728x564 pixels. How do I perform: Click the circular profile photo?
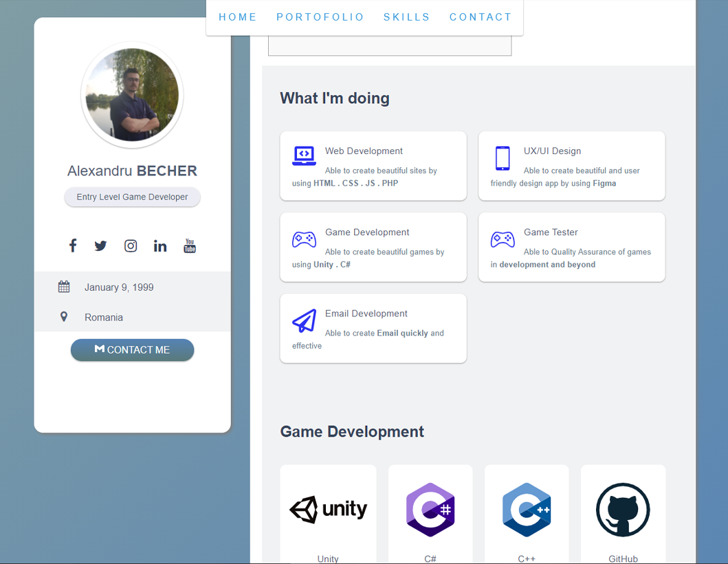(132, 95)
